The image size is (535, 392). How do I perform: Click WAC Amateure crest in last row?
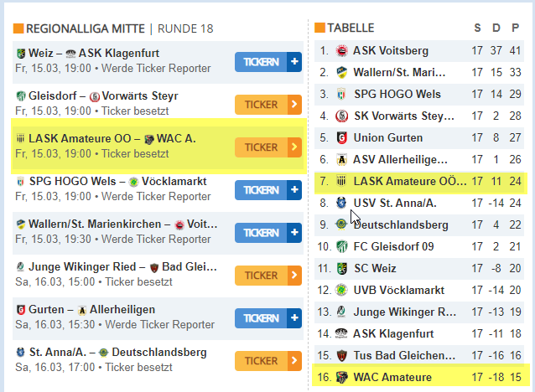[x=341, y=377]
